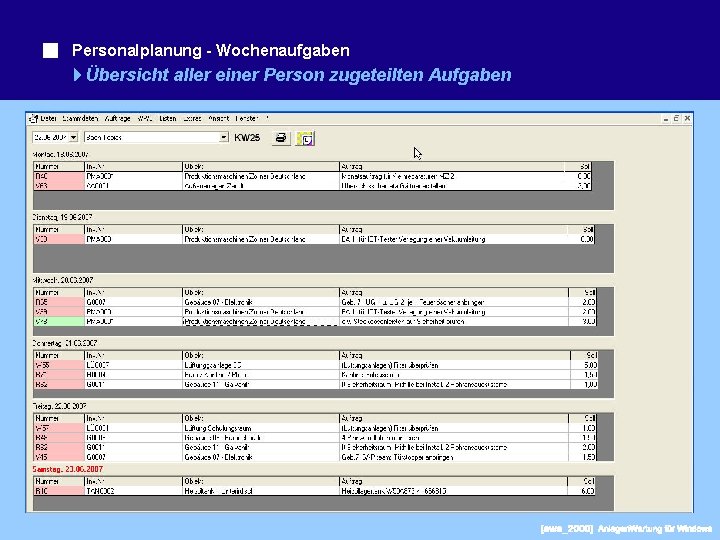This screenshot has width=720, height=540.
Task: Click the Inv-Nr column header in Friday table
Action: pyautogui.click(x=134, y=418)
